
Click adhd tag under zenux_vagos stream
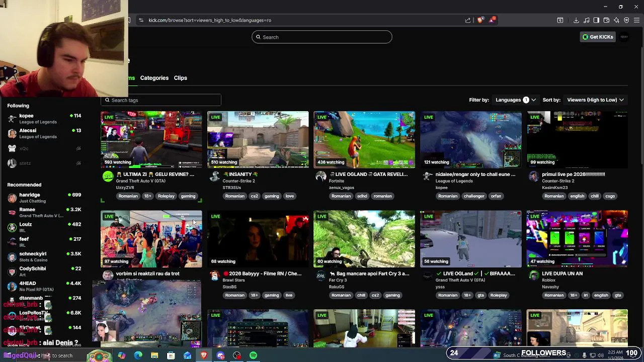pyautogui.click(x=362, y=196)
